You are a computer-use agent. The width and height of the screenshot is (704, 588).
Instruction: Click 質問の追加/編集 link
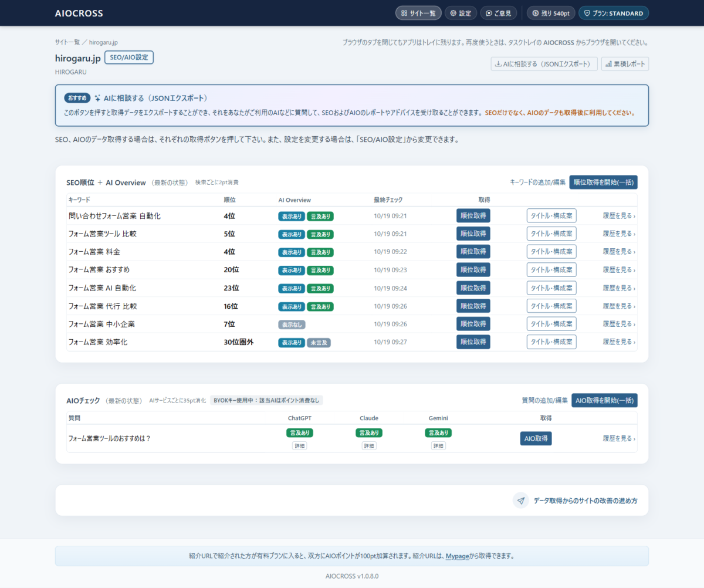(545, 400)
